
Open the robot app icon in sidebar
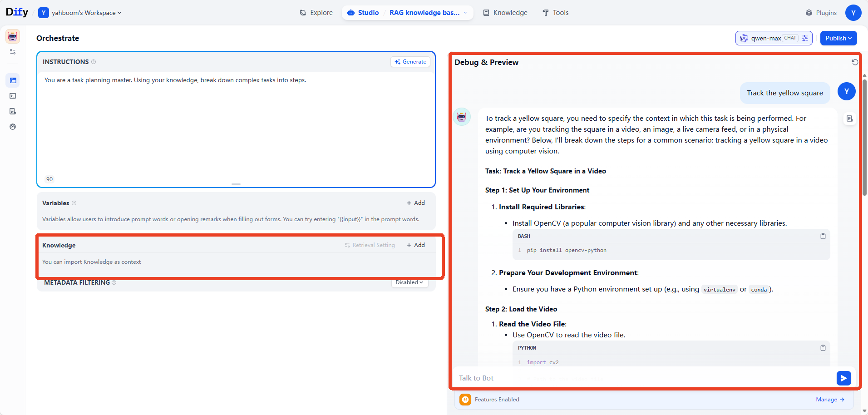(13, 36)
